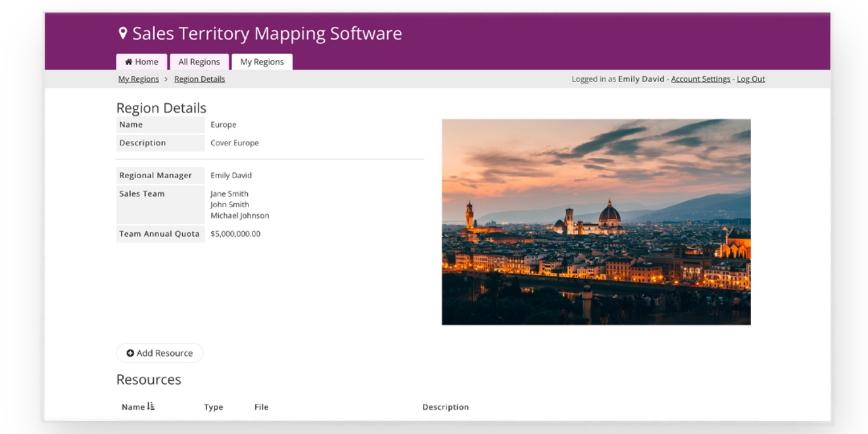Switch to the My Regions tab
The image size is (868, 434).
(262, 62)
